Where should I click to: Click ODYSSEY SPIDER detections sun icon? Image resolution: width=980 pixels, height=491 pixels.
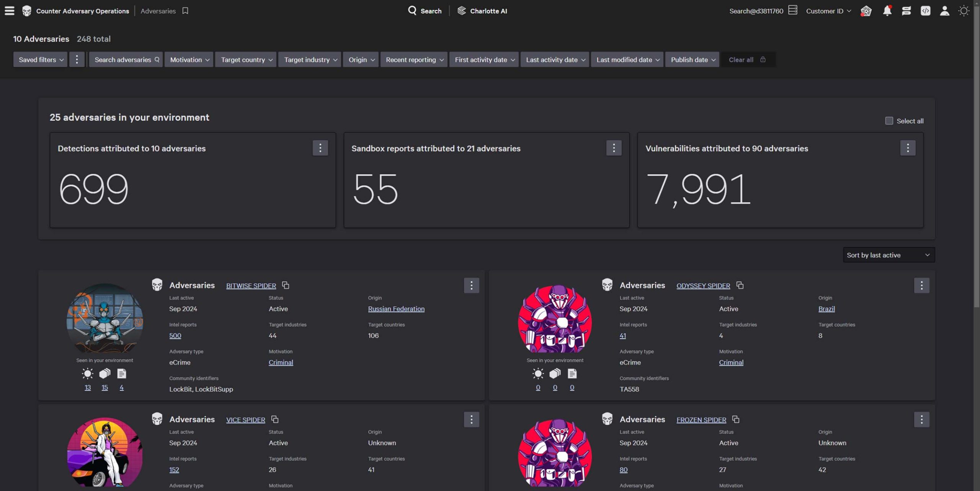537,373
